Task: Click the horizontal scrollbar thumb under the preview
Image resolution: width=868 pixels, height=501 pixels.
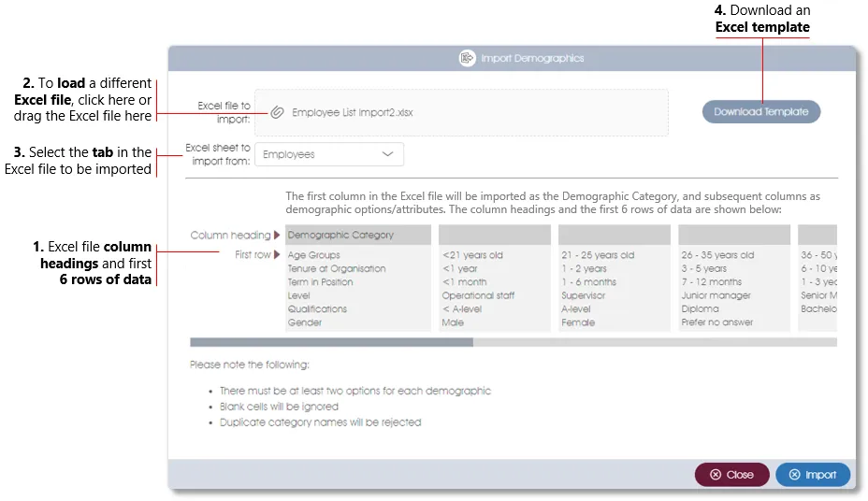Action: pos(331,342)
